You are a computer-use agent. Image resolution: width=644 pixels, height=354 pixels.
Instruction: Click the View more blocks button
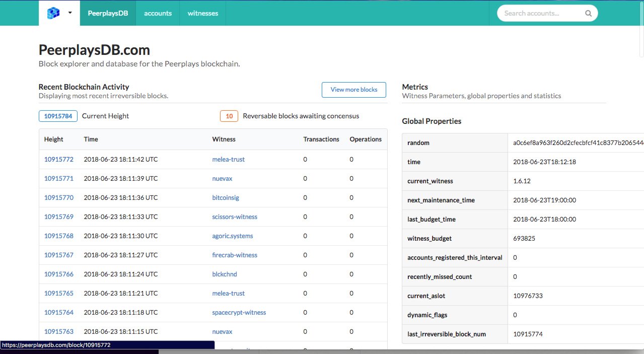pos(354,90)
